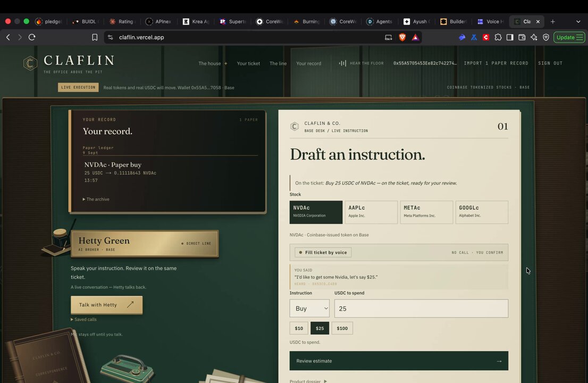Click the Review estimate button
Screen dimensions: 588x383
[x=399, y=361]
